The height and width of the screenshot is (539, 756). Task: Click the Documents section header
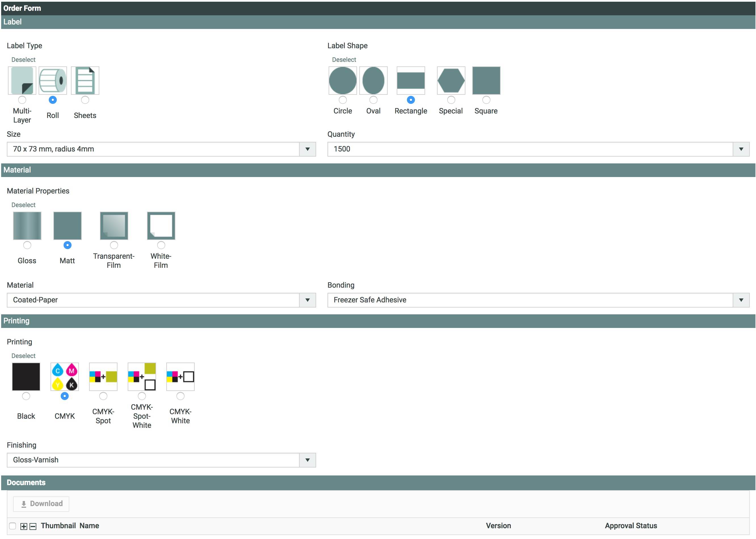(378, 483)
